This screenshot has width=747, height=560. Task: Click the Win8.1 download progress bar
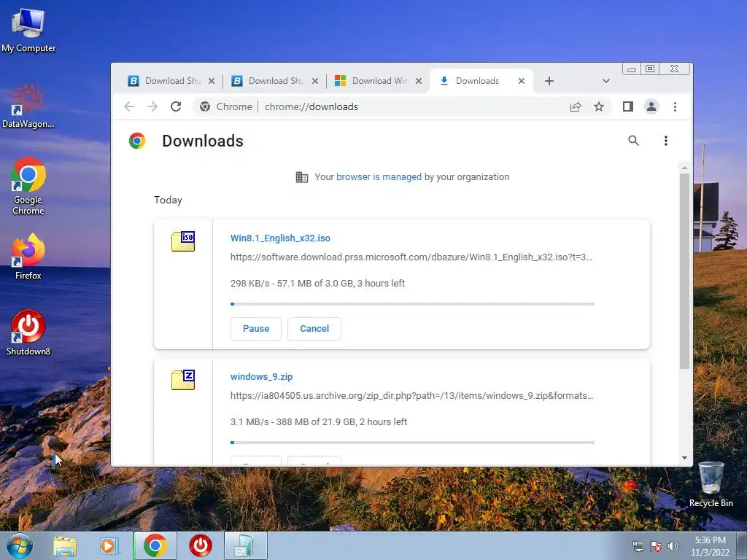pyautogui.click(x=413, y=304)
